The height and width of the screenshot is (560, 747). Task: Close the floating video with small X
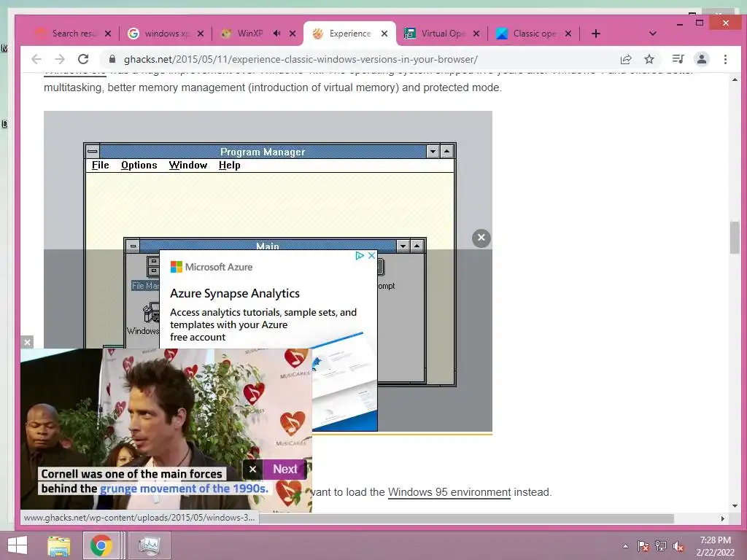click(27, 342)
